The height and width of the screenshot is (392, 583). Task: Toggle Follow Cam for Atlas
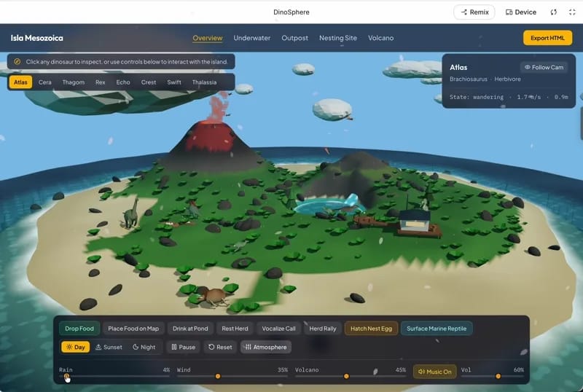click(x=544, y=67)
